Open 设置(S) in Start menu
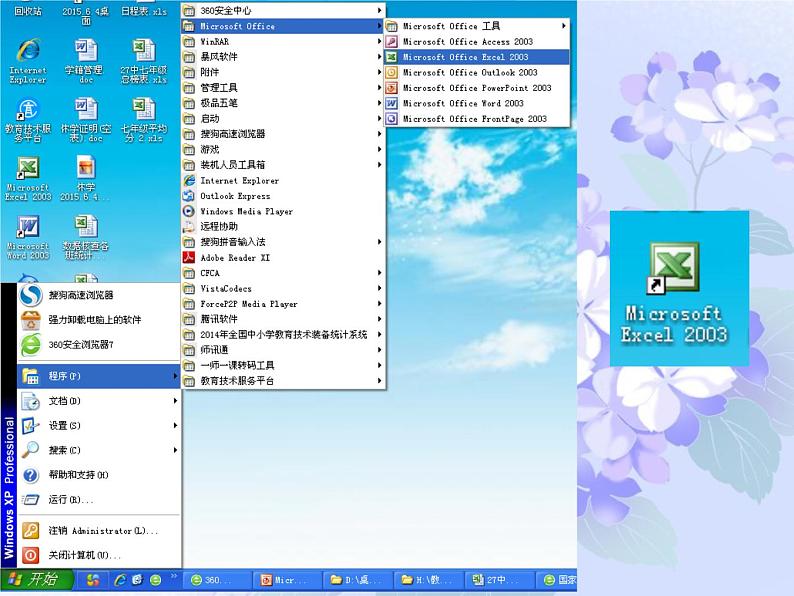794x596 pixels. (99, 426)
